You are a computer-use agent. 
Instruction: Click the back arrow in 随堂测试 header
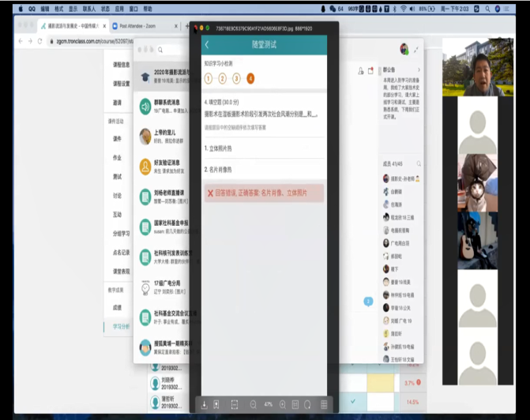tap(207, 45)
